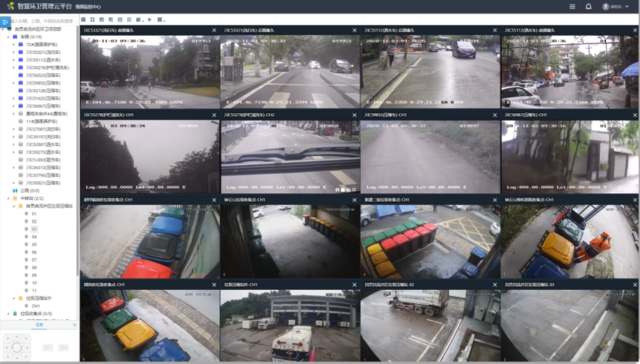Image resolution: width=640 pixels, height=364 pixels.
Task: Click the play arrow icon in toolbar
Action: coord(150,19)
